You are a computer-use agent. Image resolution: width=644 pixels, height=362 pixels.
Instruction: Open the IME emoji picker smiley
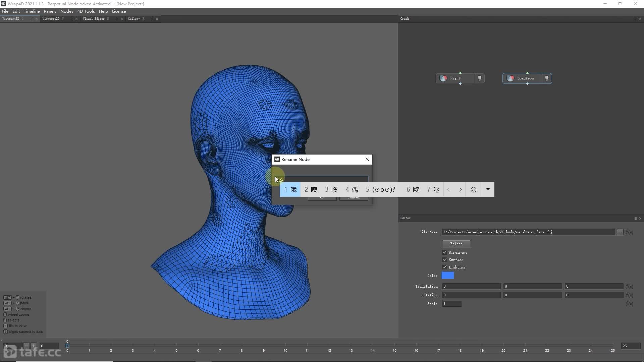pyautogui.click(x=473, y=190)
